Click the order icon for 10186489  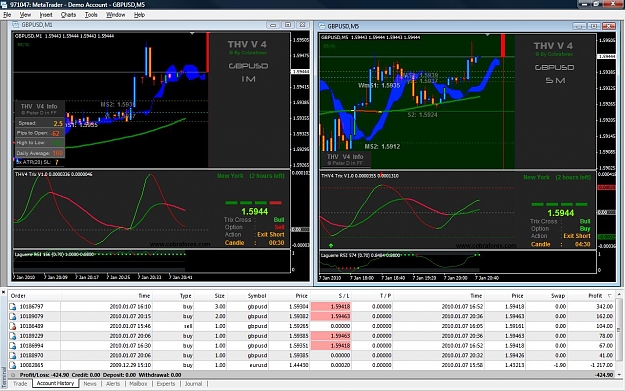pyautogui.click(x=13, y=326)
